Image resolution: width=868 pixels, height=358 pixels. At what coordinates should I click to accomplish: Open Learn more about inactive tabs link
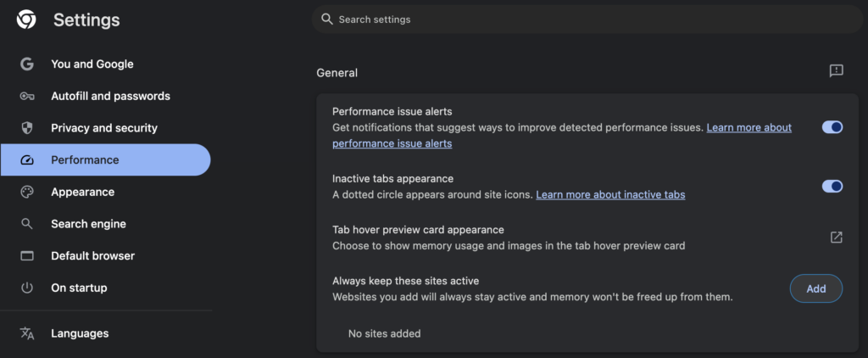pyautogui.click(x=610, y=195)
